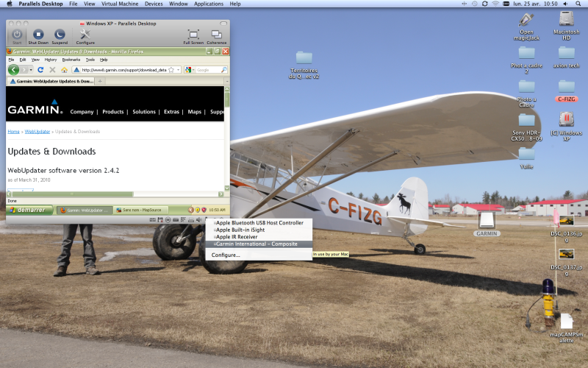Click the démarrer Start button

(x=29, y=210)
